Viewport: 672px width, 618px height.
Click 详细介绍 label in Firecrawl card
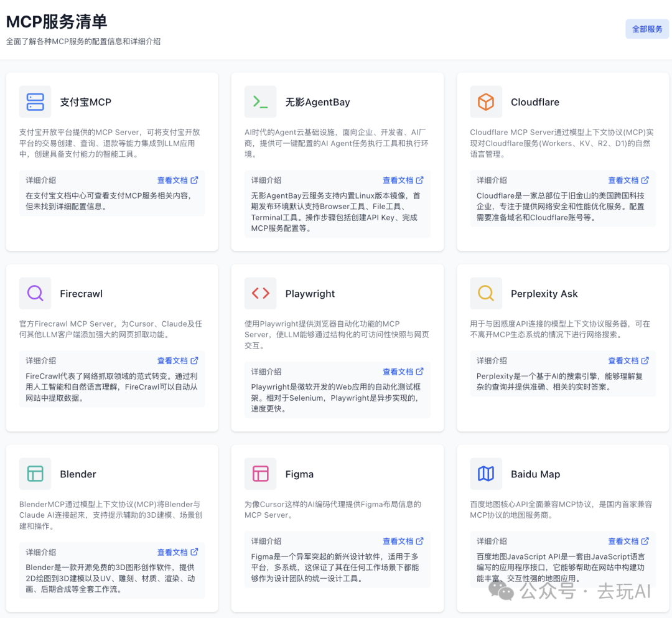40,361
